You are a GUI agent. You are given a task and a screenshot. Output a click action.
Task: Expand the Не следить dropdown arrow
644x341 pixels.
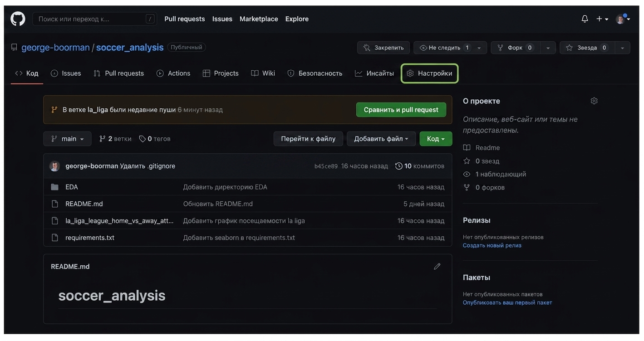[479, 48]
